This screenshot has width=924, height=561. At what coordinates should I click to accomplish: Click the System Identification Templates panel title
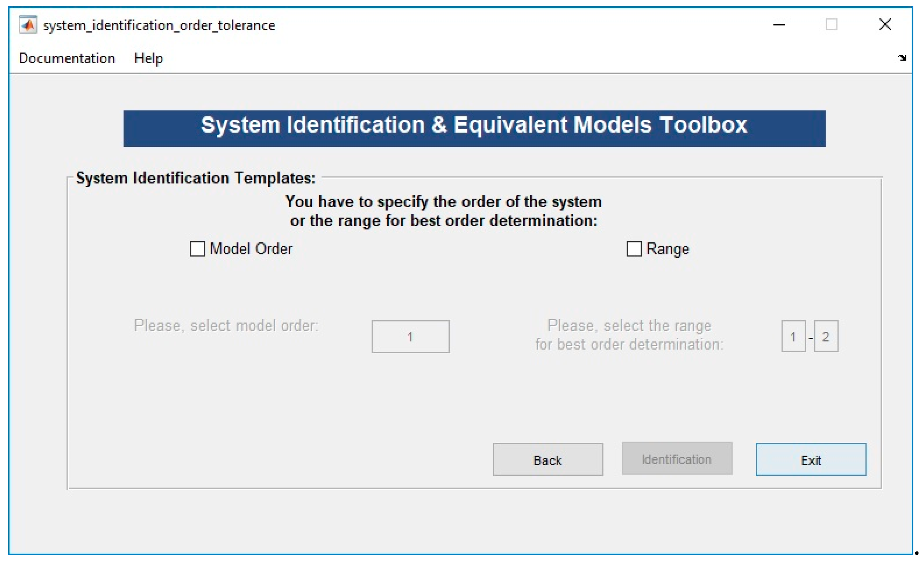tap(196, 178)
